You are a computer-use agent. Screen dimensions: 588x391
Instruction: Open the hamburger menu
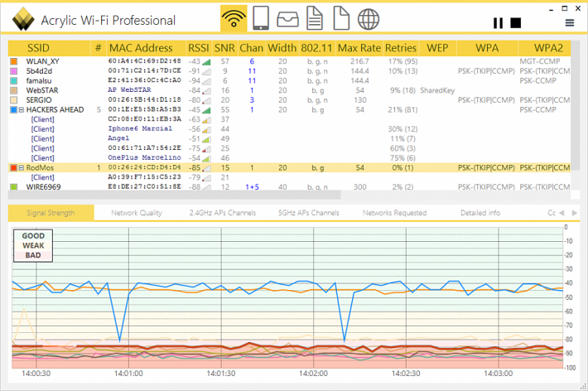[x=570, y=23]
